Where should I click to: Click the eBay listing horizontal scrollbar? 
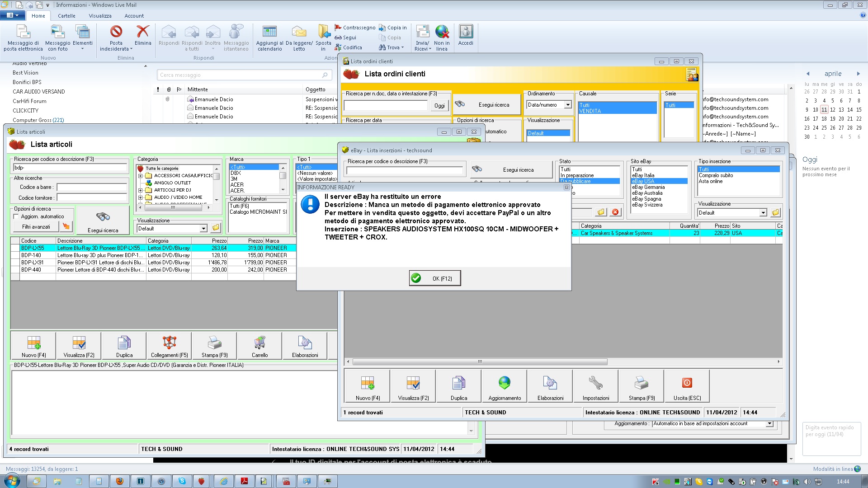(x=480, y=362)
